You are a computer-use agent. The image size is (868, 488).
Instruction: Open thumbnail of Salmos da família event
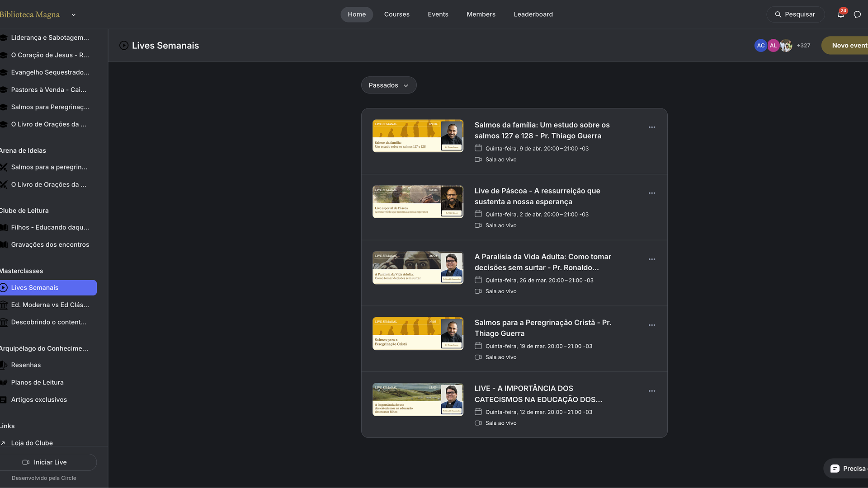pos(418,136)
